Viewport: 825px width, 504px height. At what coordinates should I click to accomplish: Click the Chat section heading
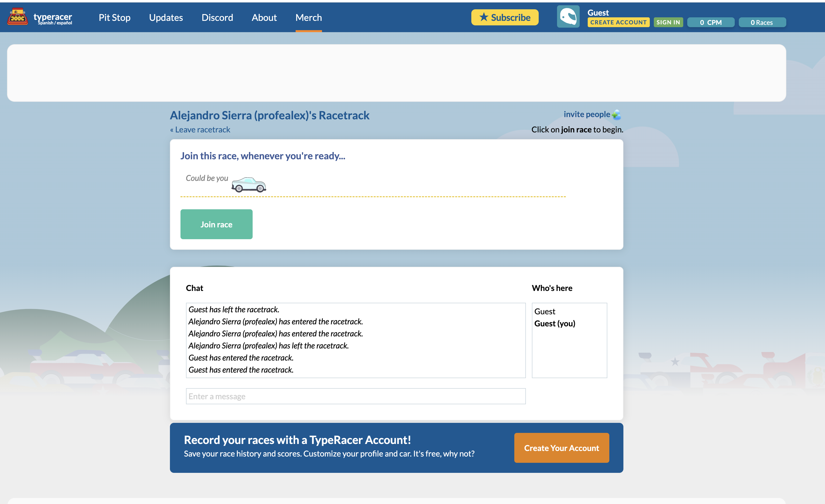point(195,288)
